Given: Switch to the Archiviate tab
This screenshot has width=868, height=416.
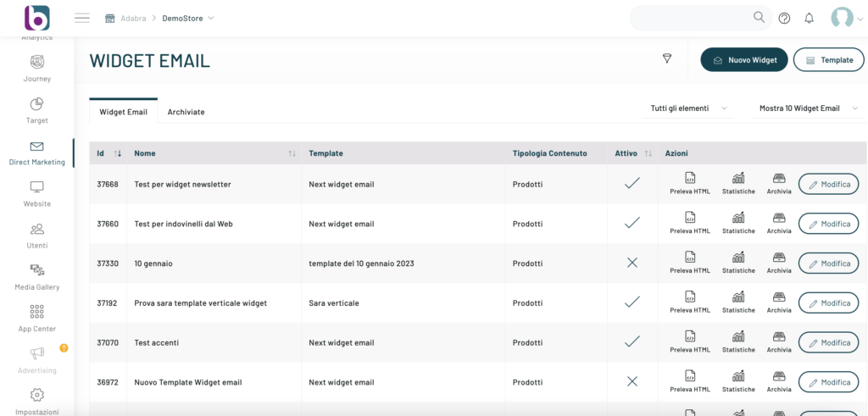Looking at the screenshot, I should 186,112.
